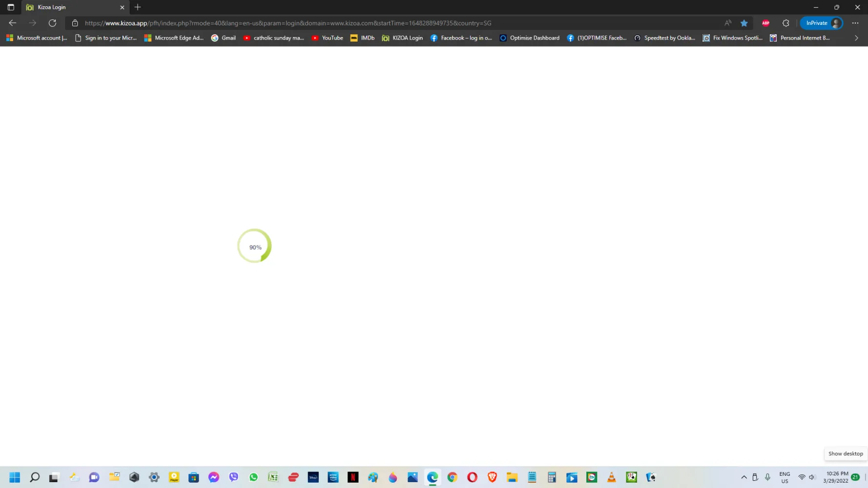Image resolution: width=868 pixels, height=488 pixels.
Task: Open Microsoft Edge Add-ons bookmark
Action: coord(174,38)
